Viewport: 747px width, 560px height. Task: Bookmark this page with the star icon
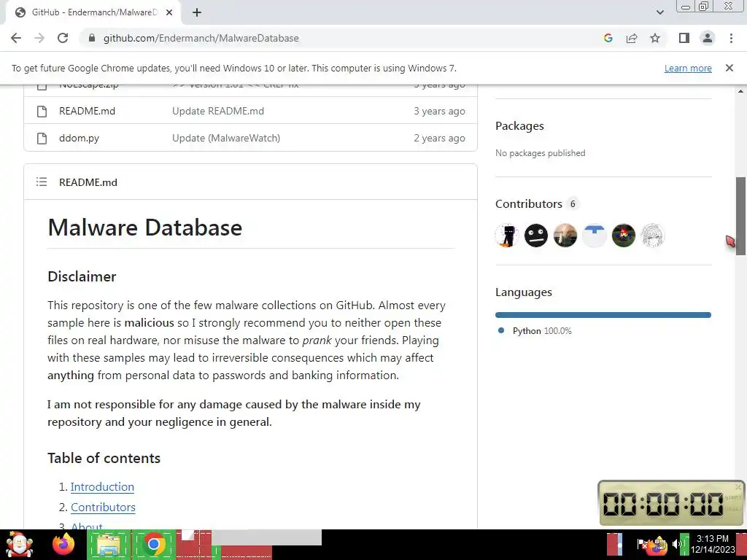pyautogui.click(x=655, y=38)
